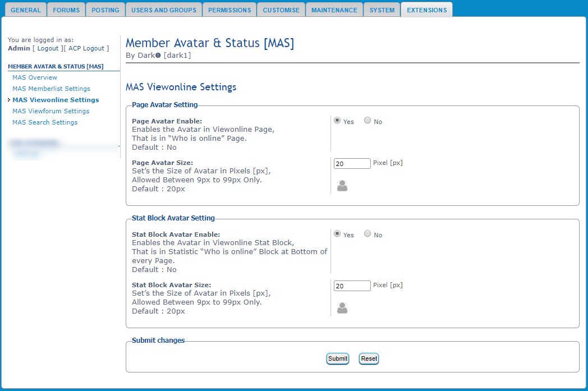This screenshot has width=588, height=391.
Task: Click the info icon in author name
Action: point(158,55)
